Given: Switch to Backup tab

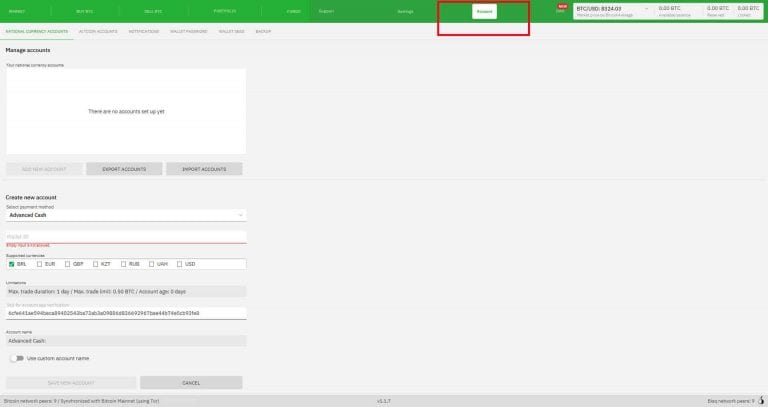Looking at the screenshot, I should [x=263, y=31].
